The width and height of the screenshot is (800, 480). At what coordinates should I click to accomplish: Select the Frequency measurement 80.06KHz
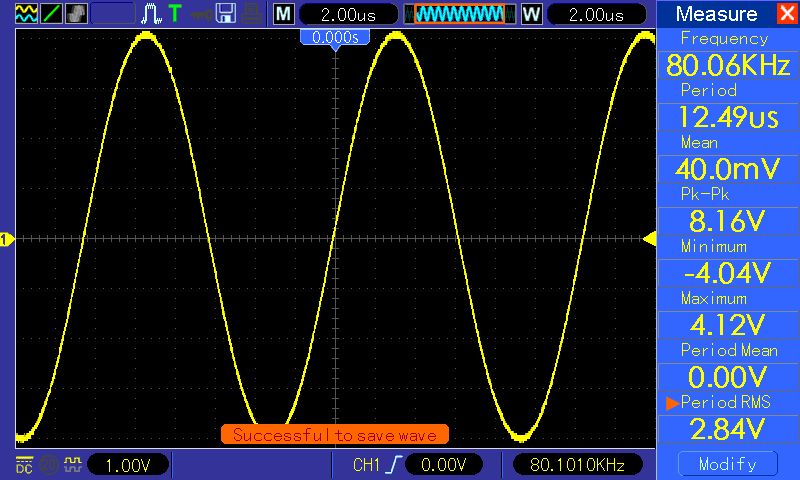pyautogui.click(x=728, y=65)
